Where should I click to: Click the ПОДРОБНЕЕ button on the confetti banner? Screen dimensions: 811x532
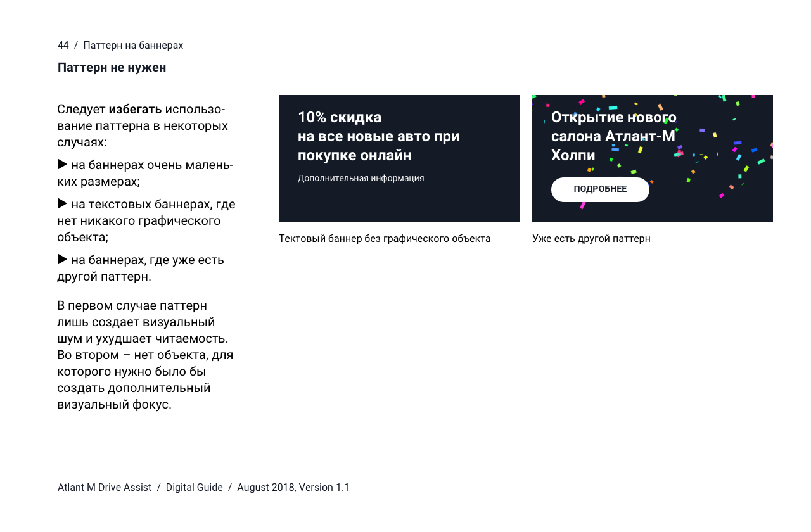click(600, 189)
